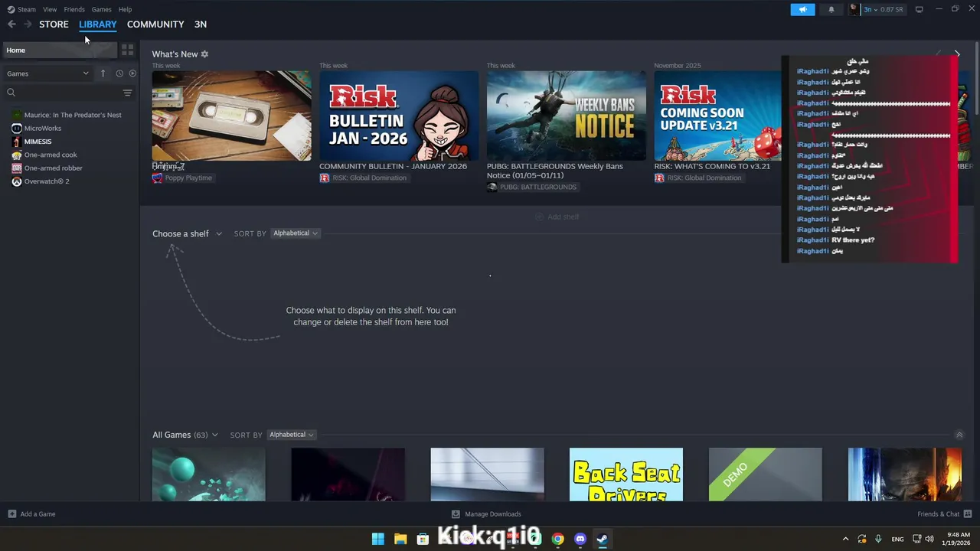This screenshot has height=551, width=980.
Task: Switch library to grid collections view
Action: pos(127,50)
